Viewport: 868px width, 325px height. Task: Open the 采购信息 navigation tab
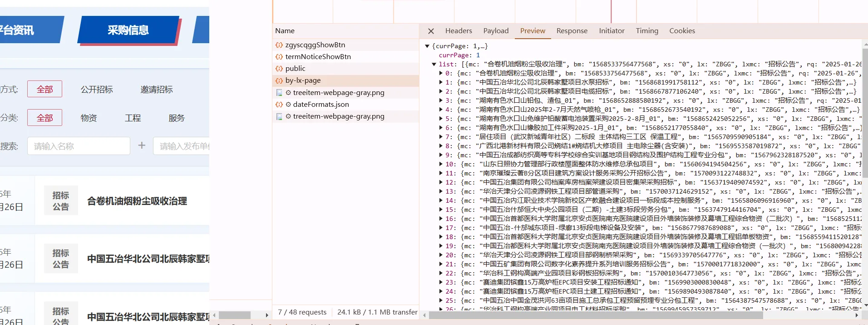coord(128,30)
